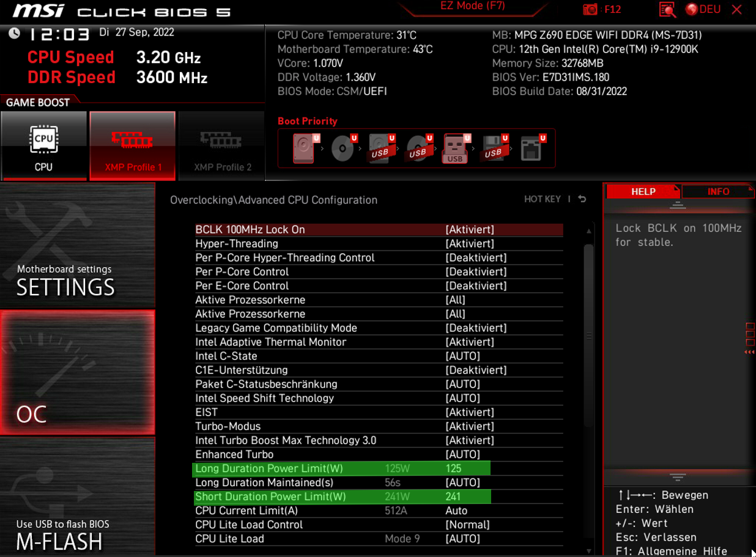The image size is (756, 557).
Task: Select the USB floppy boot device icon
Action: click(x=494, y=149)
